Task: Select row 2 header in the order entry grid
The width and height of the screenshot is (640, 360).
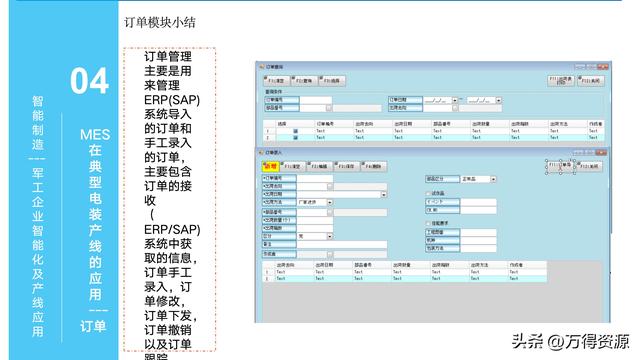Action: 268,278
